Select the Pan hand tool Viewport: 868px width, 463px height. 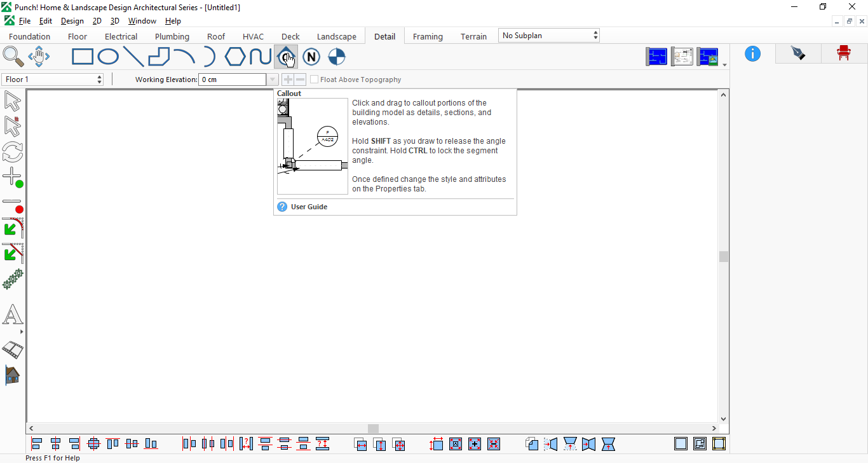click(39, 57)
